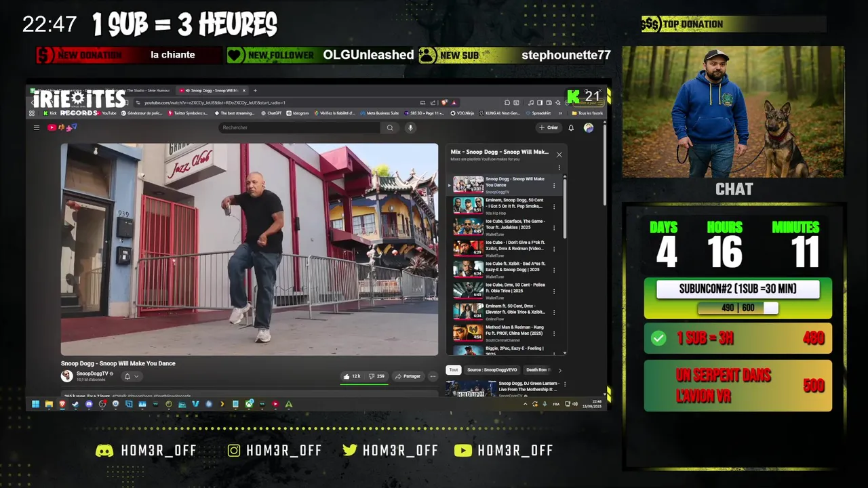Image resolution: width=868 pixels, height=488 pixels.
Task: Open Mix playlist panel options menu
Action: (559, 167)
